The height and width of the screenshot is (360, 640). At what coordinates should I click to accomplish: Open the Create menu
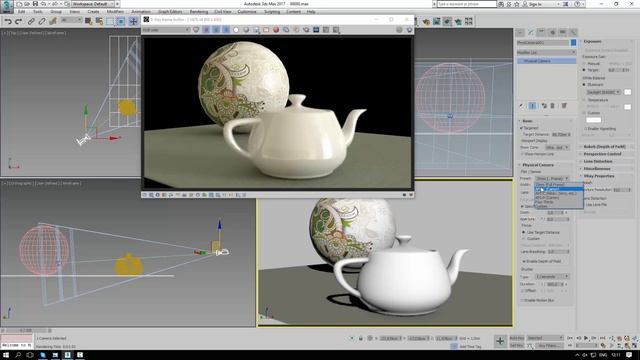93,12
